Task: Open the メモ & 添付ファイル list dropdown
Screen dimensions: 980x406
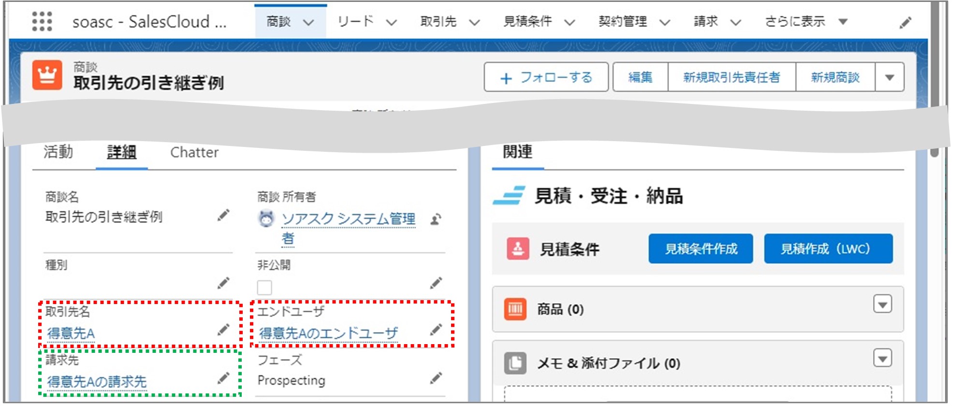Action: pos(883,359)
